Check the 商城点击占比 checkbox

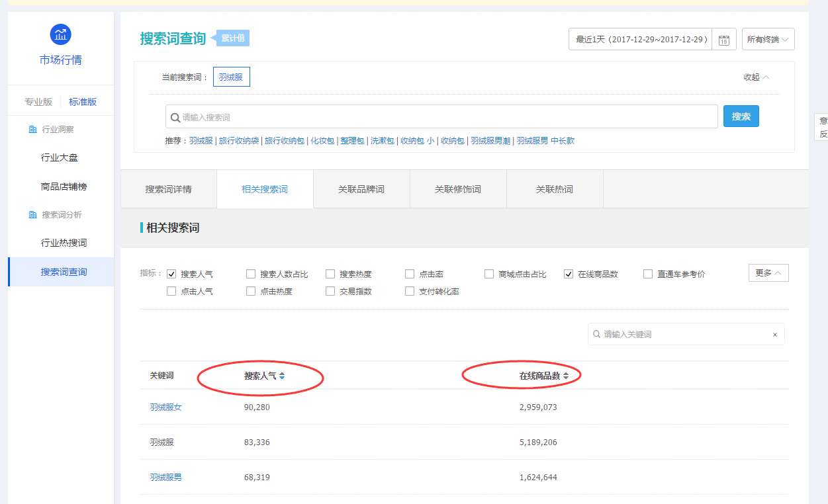click(489, 274)
